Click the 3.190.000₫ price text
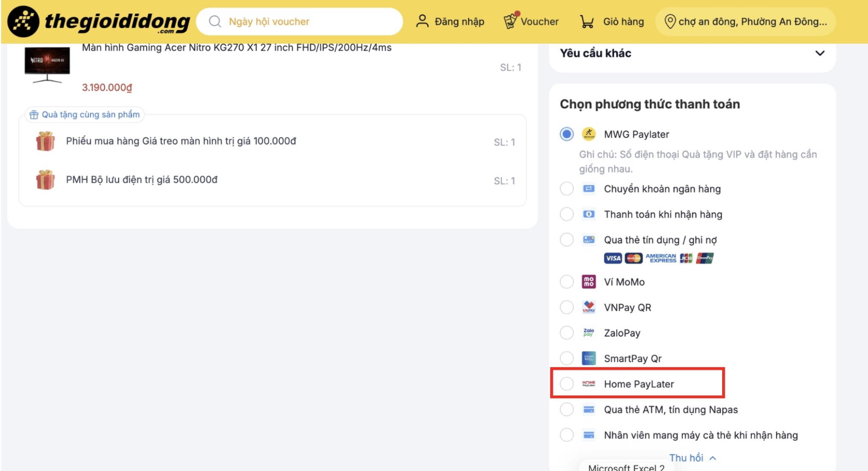Viewport: 868px width, 471px height. [107, 88]
